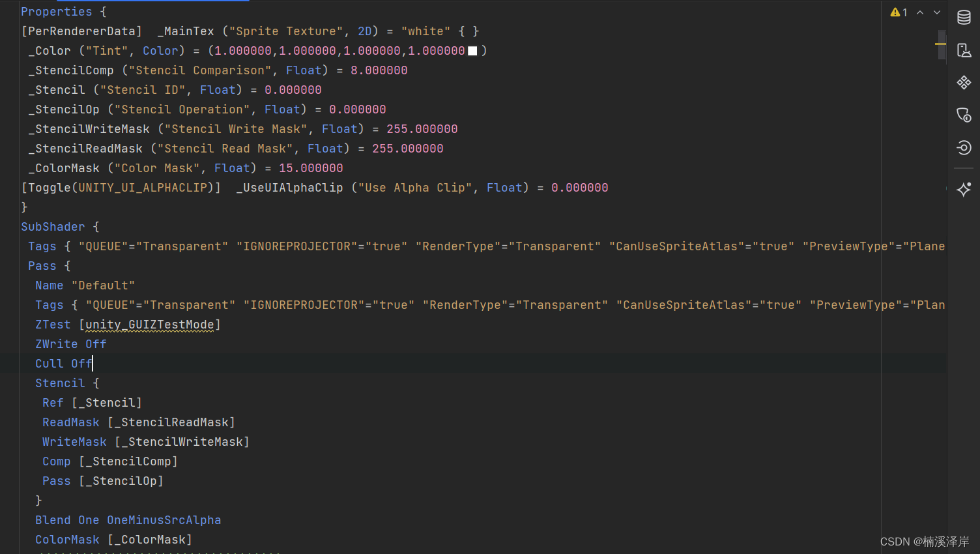Click Comp [_StencilComp] line

point(110,461)
